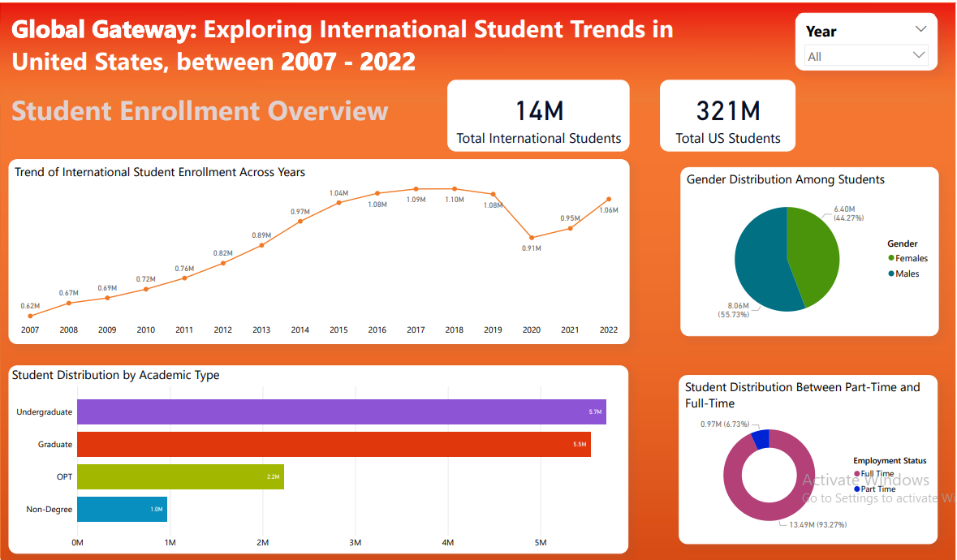Select the 321M Total US Students card
Image resolution: width=957 pixels, height=560 pixels.
(727, 116)
